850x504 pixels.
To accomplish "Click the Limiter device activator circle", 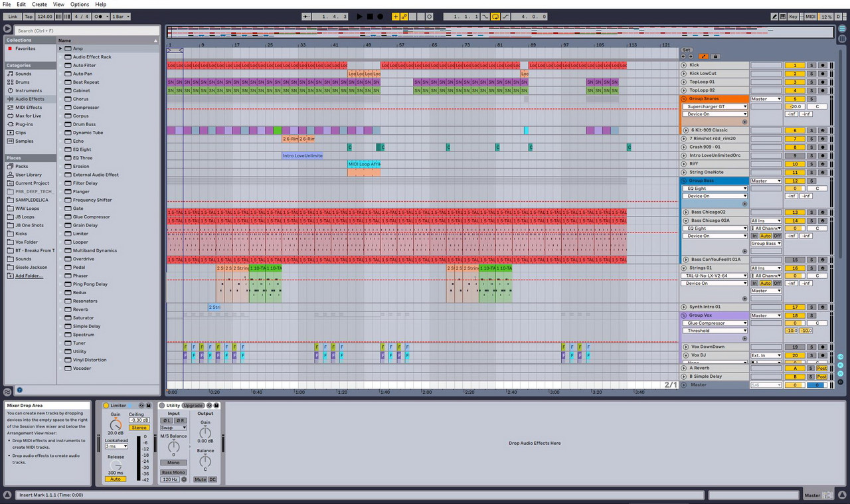I will tap(106, 405).
